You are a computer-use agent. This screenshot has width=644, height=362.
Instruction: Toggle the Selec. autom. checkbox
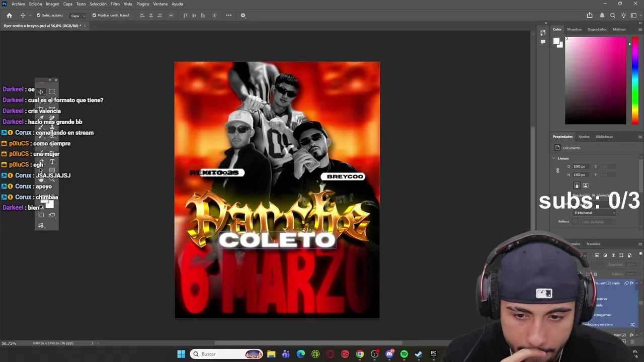[38, 15]
